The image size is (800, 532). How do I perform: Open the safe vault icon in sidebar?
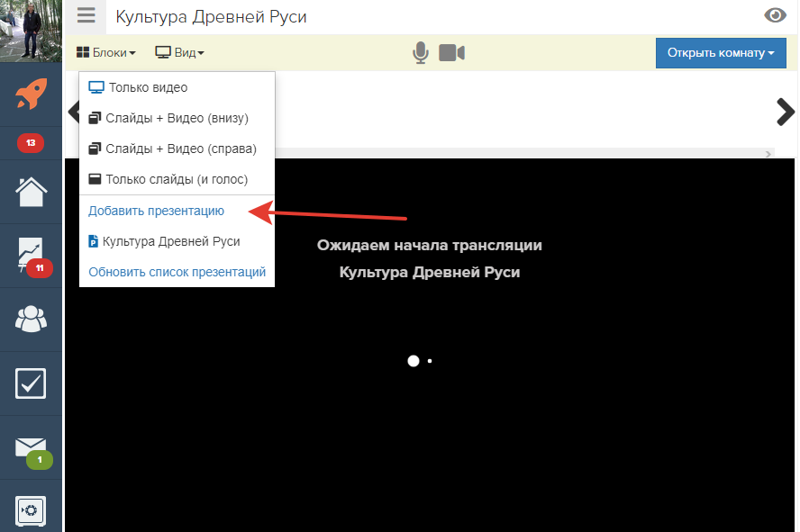(x=32, y=510)
